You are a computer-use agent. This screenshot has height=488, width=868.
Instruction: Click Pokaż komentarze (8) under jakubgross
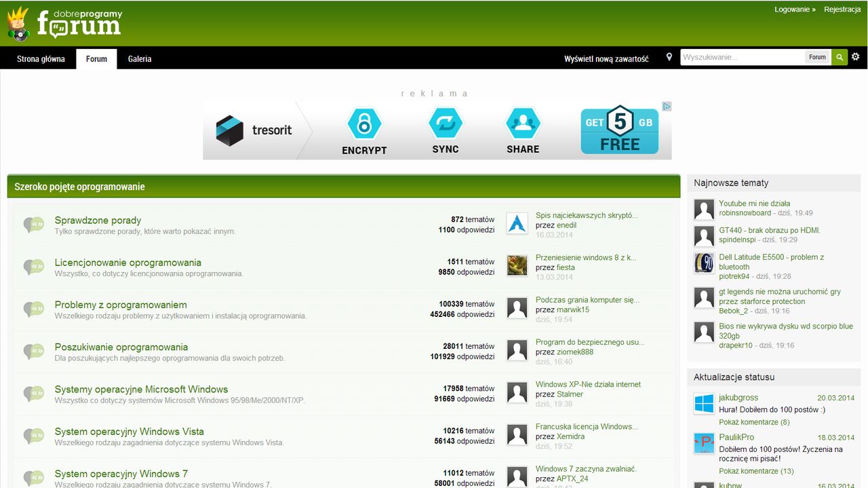tap(754, 422)
